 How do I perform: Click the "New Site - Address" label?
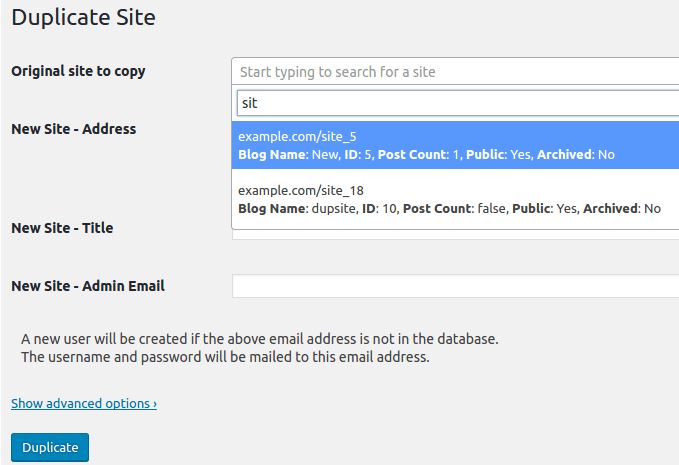pyautogui.click(x=74, y=129)
